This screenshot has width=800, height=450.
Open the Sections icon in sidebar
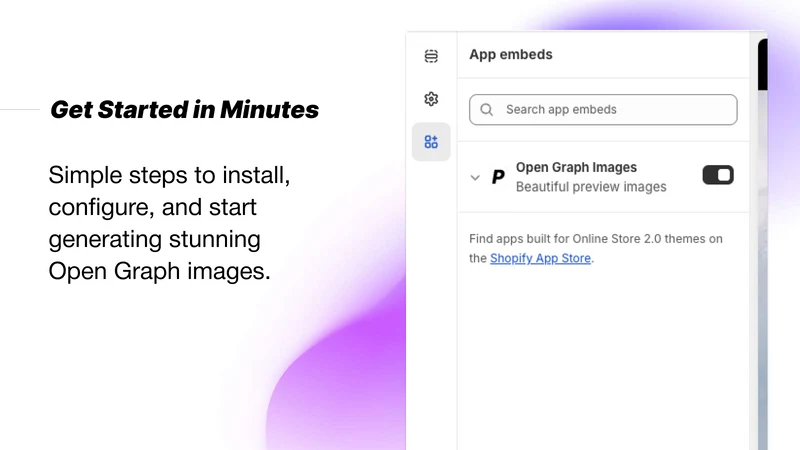click(431, 56)
